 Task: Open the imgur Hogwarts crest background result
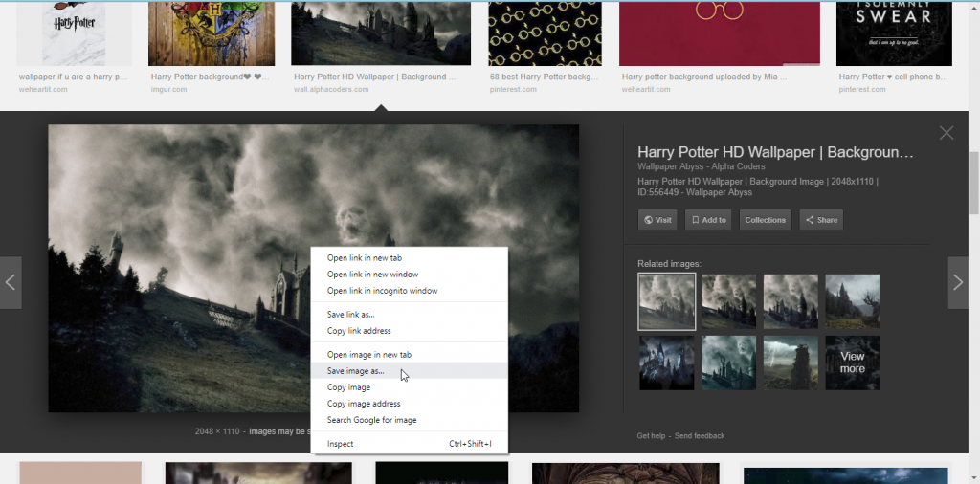click(212, 33)
